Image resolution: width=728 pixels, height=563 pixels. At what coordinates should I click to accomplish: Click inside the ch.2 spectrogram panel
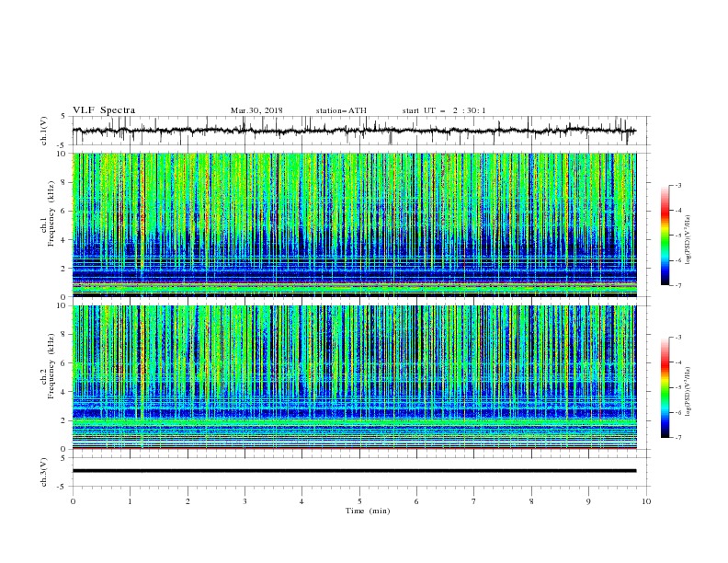(354, 377)
